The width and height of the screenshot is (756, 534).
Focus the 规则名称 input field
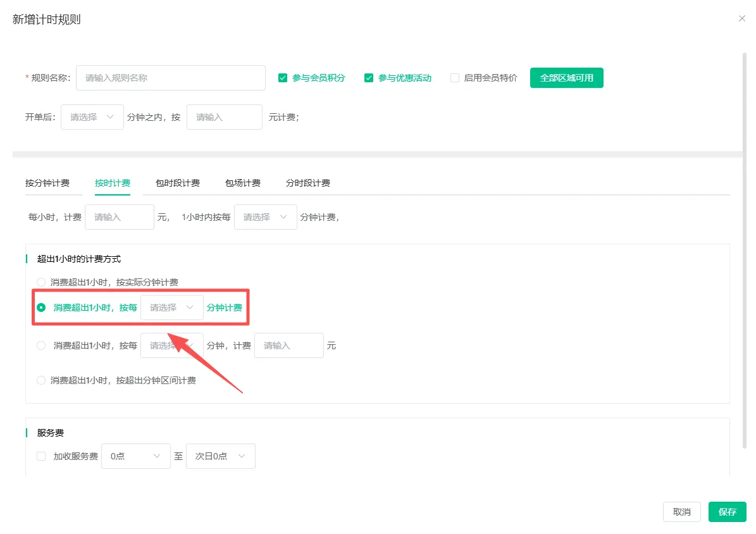tap(170, 78)
